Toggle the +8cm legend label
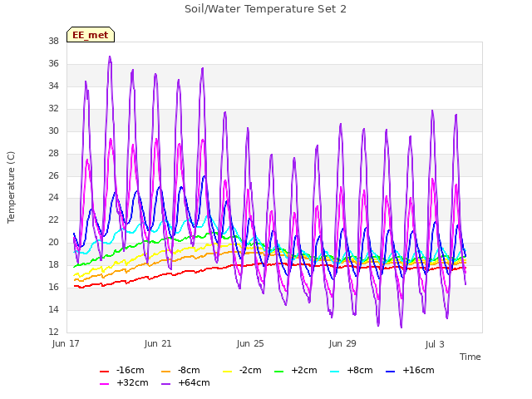Viewport: 532px width, 399px height. 360,370
